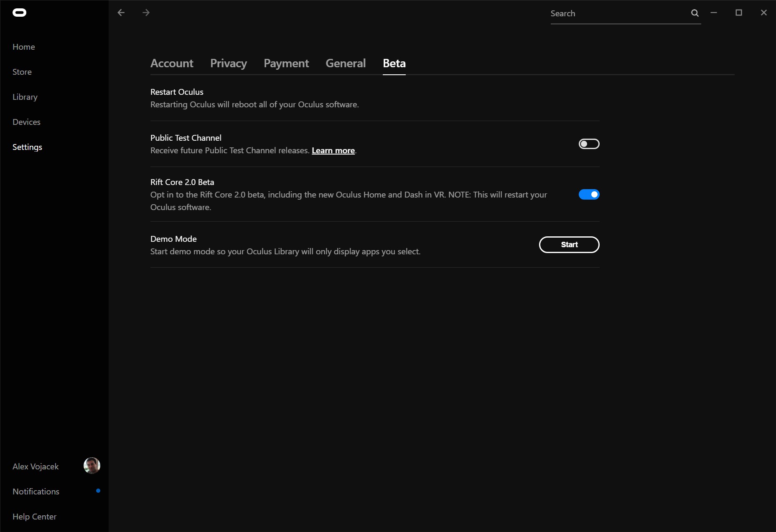Image resolution: width=776 pixels, height=532 pixels.
Task: Click the search magnifier icon
Action: coord(695,13)
